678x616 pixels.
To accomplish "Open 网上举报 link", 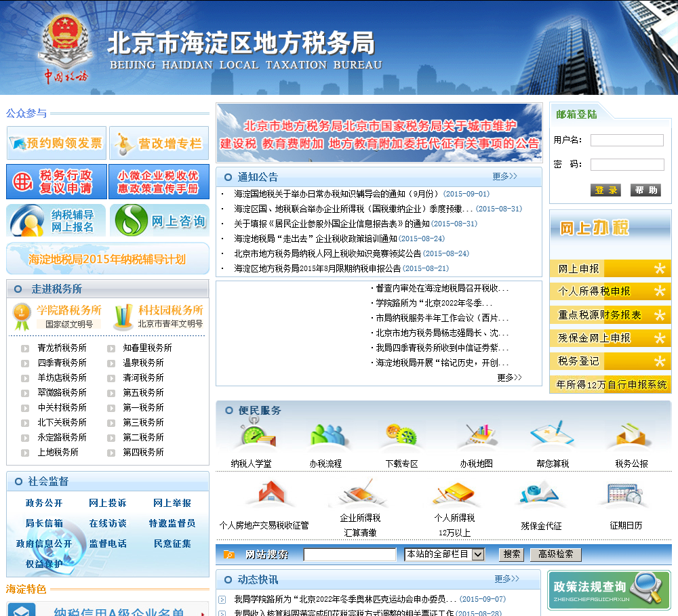I will [x=172, y=503].
